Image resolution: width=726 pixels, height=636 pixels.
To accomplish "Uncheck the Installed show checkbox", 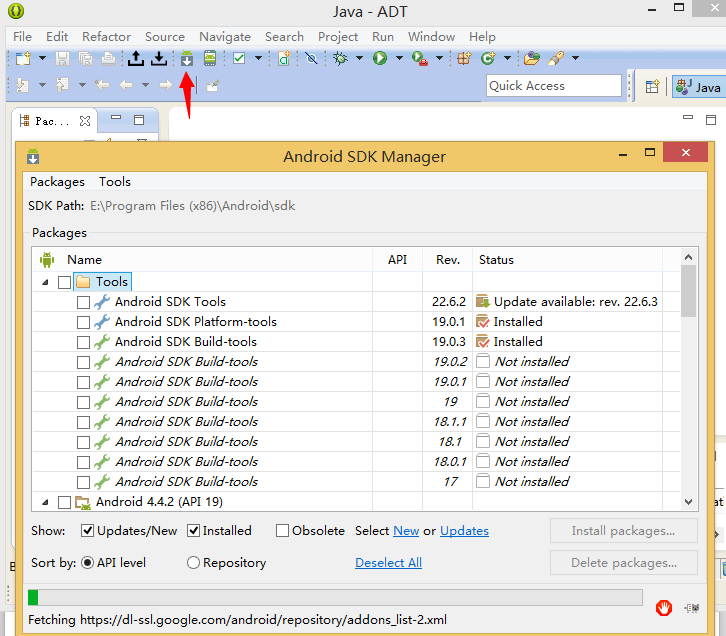I will 194,530.
